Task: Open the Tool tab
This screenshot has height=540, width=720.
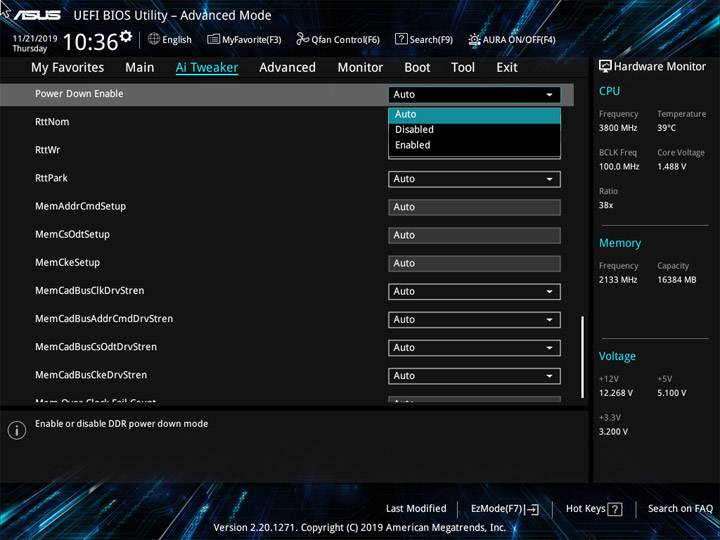Action: tap(463, 68)
